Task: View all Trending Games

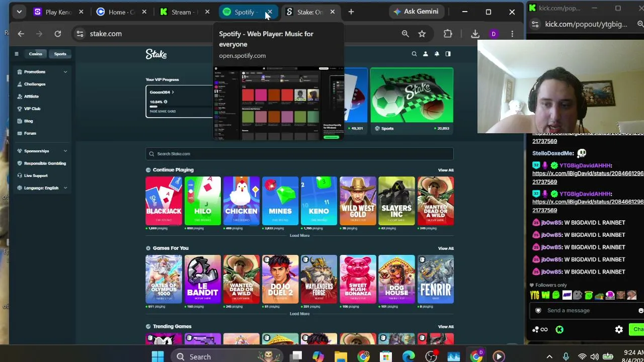Action: coord(446,327)
